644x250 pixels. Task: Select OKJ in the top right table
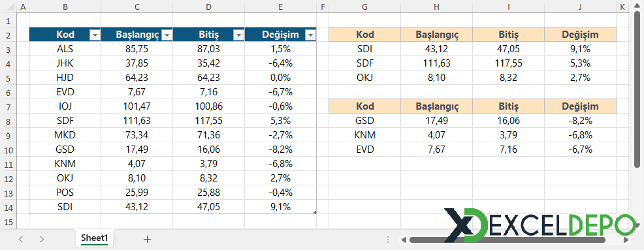364,78
